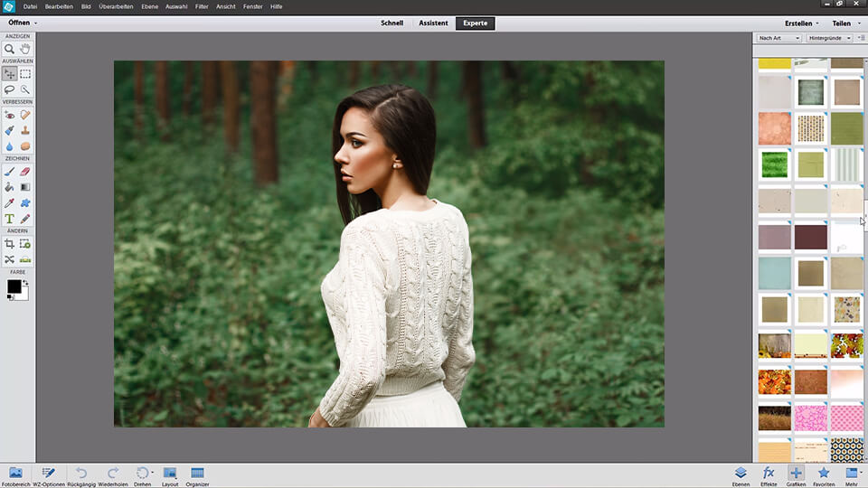Open the Photoshop Elements app icon
868x488 pixels.
(9, 6)
